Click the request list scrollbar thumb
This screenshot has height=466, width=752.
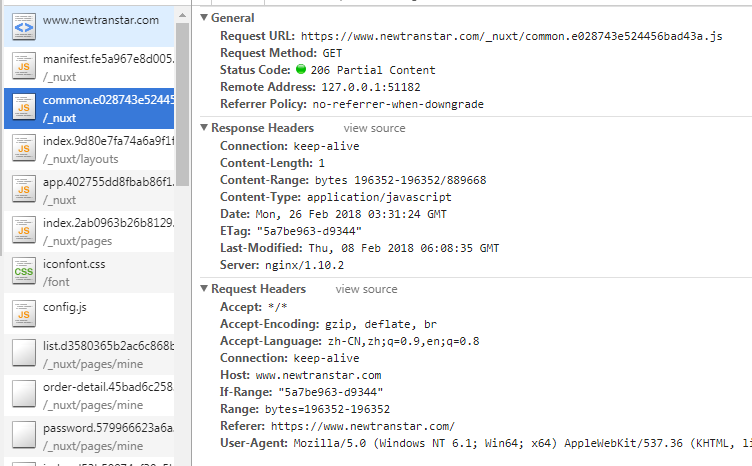click(x=182, y=104)
